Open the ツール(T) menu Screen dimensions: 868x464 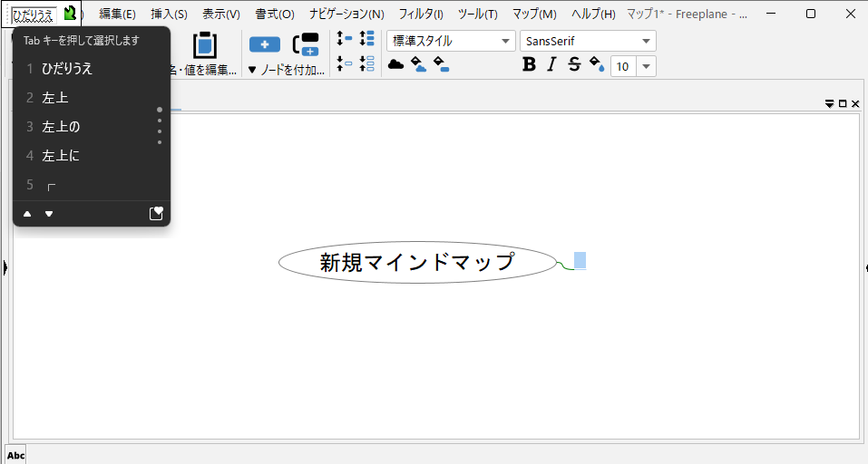pyautogui.click(x=478, y=14)
